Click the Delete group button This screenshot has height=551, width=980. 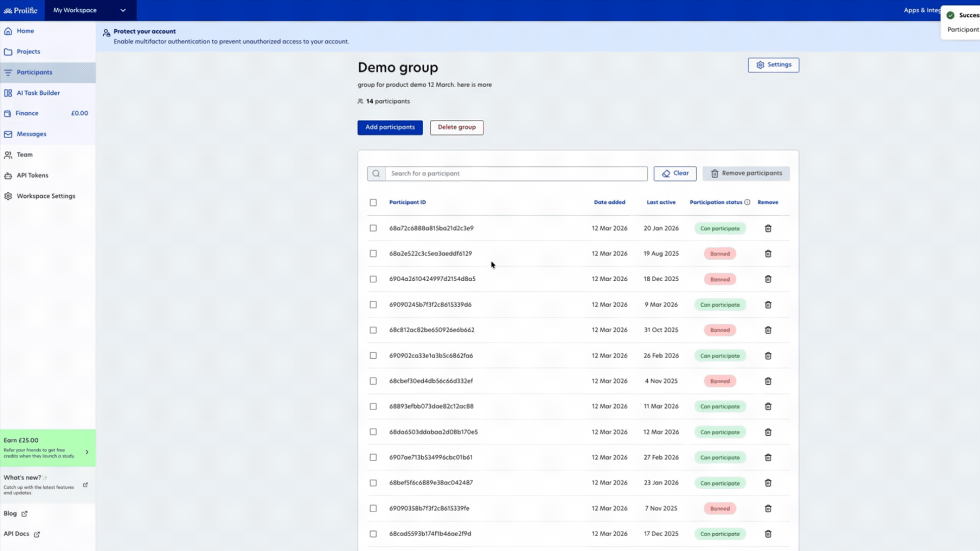click(456, 128)
